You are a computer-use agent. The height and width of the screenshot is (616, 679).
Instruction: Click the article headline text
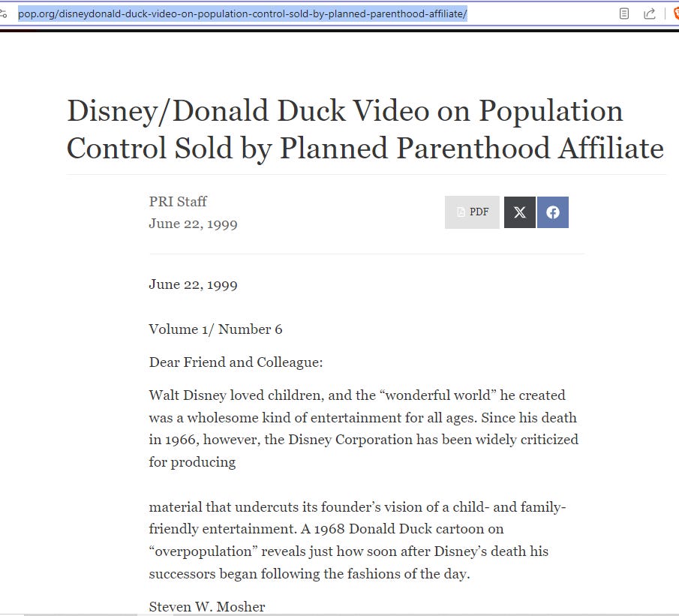click(x=365, y=130)
